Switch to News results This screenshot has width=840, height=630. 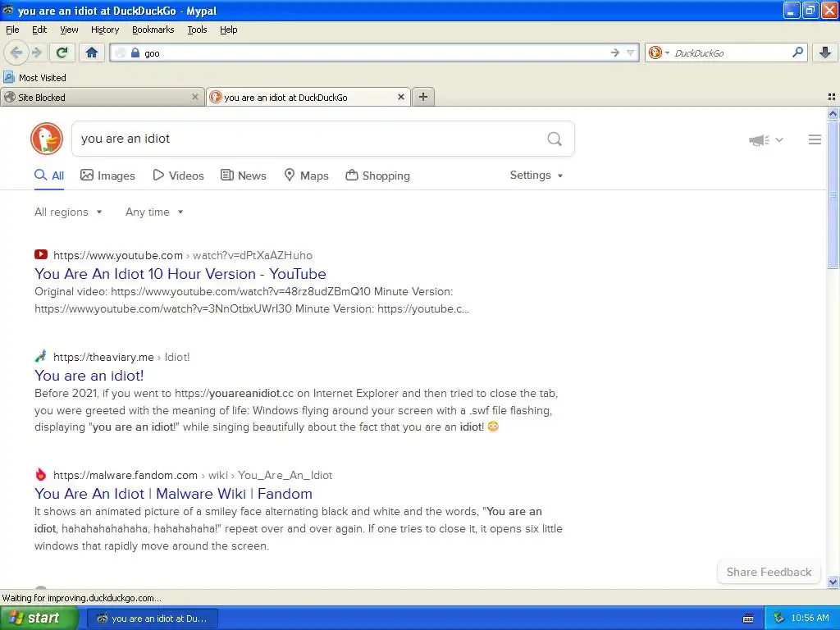tap(244, 176)
